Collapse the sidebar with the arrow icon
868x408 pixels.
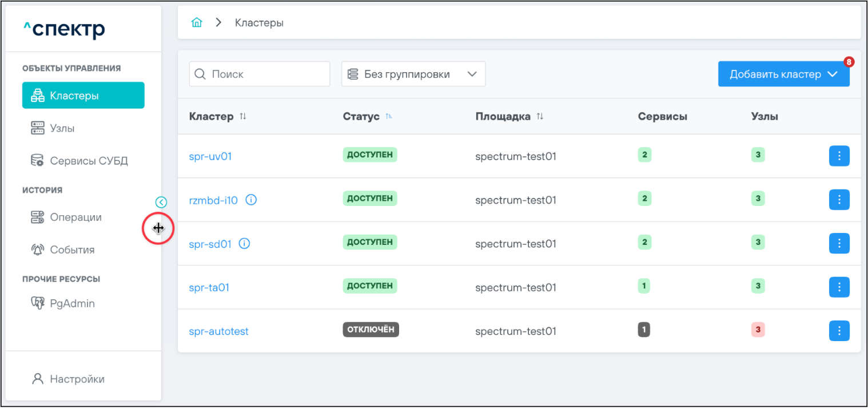coord(161,202)
